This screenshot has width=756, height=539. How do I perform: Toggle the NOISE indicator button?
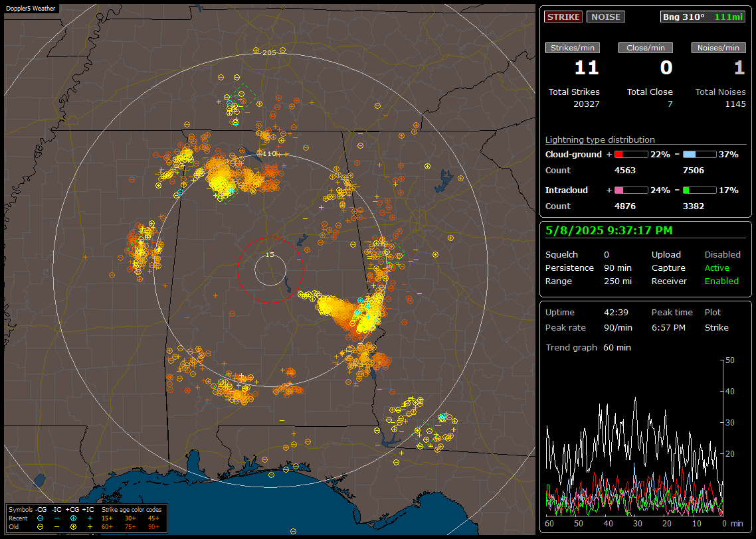tap(606, 17)
